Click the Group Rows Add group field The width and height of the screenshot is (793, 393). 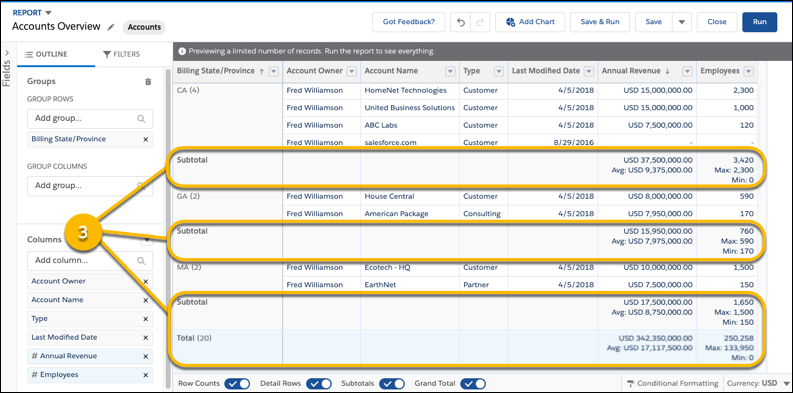tap(90, 118)
